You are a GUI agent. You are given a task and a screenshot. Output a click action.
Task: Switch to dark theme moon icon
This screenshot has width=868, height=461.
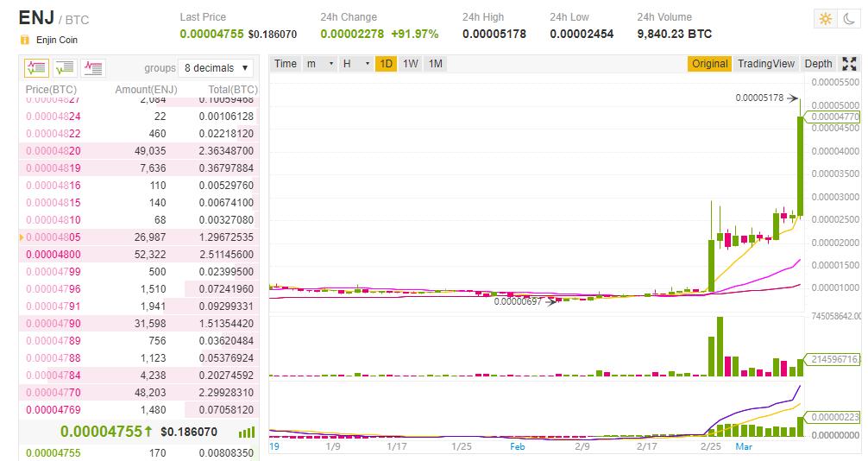[x=849, y=19]
